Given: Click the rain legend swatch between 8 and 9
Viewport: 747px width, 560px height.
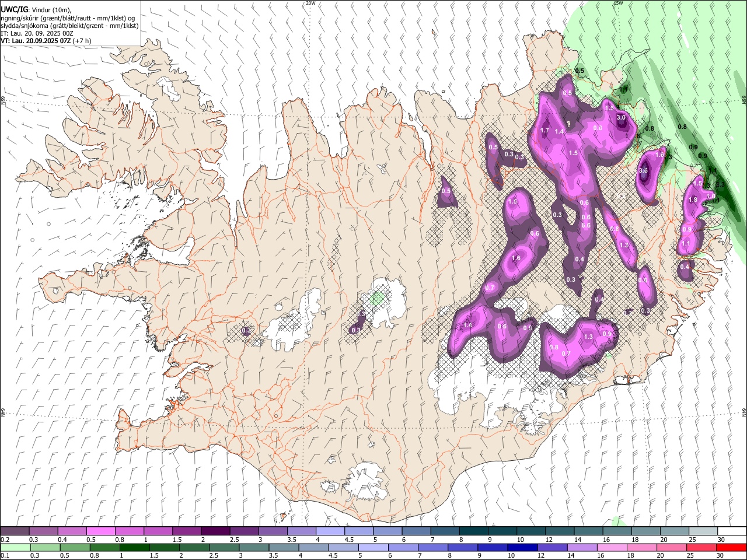Looking at the screenshot, I should [462, 547].
